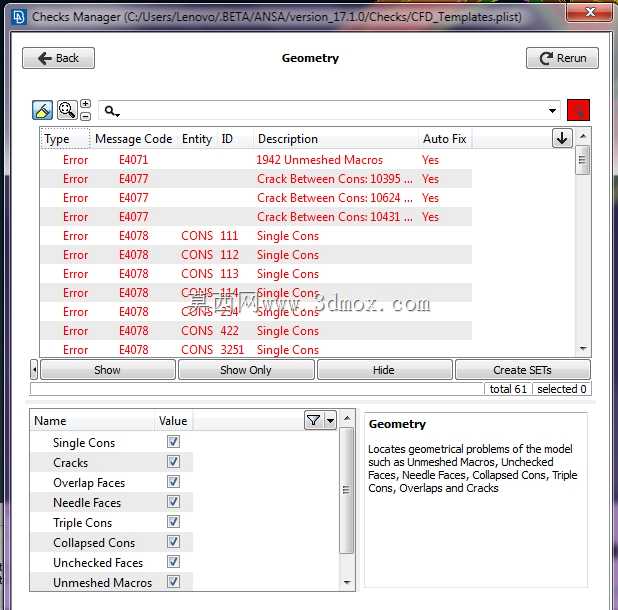Select the 'Crack Between Cons: 10395' row
618x610 pixels.
click(256, 179)
